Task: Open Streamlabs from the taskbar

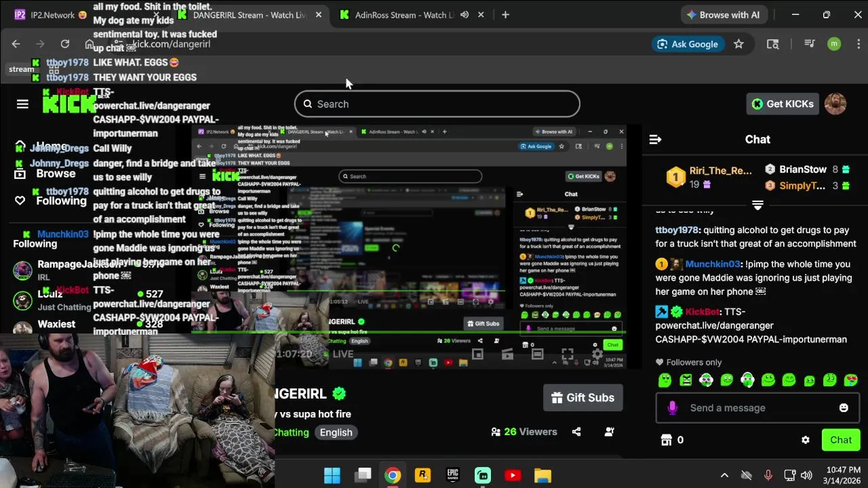Action: pos(483,475)
